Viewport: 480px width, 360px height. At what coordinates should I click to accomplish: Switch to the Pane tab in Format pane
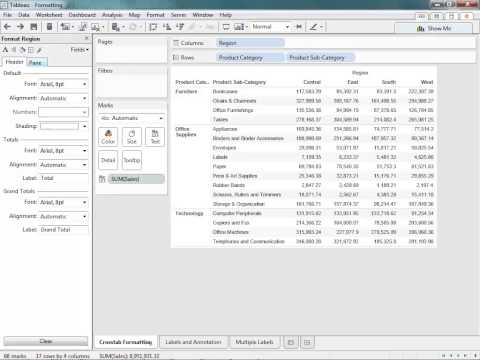pyautogui.click(x=36, y=62)
